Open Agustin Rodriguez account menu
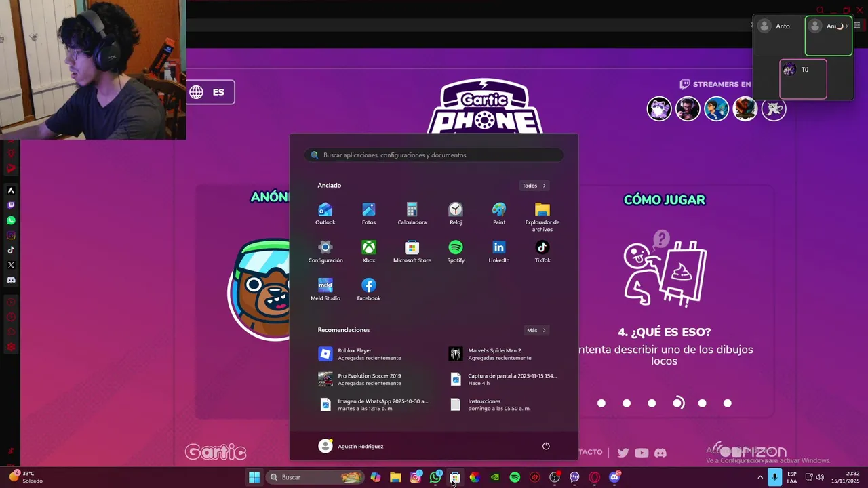Image resolution: width=868 pixels, height=488 pixels. [x=351, y=446]
